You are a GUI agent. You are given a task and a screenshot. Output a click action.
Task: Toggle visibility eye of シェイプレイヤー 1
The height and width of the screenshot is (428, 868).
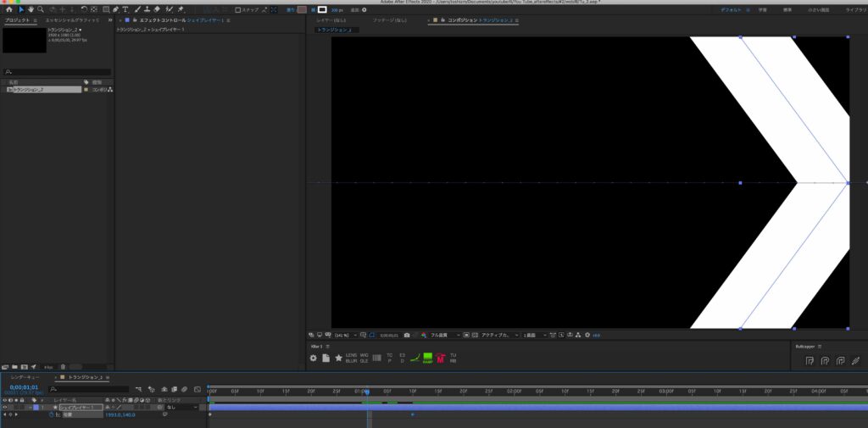pyautogui.click(x=5, y=407)
